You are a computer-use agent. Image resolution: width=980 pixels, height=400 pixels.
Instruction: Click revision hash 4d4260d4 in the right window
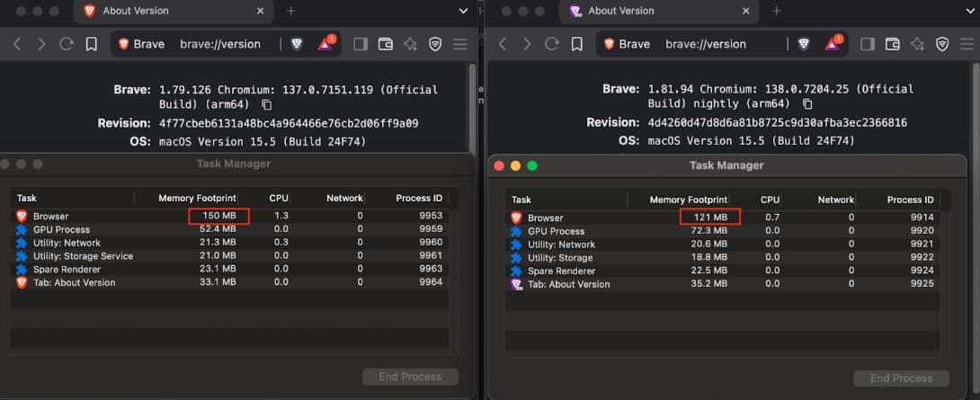click(x=778, y=123)
